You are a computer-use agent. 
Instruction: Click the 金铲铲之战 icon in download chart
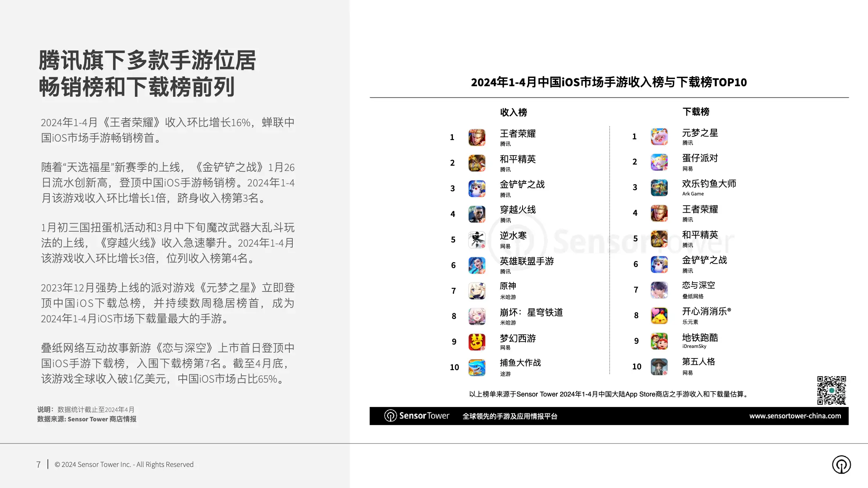659,264
